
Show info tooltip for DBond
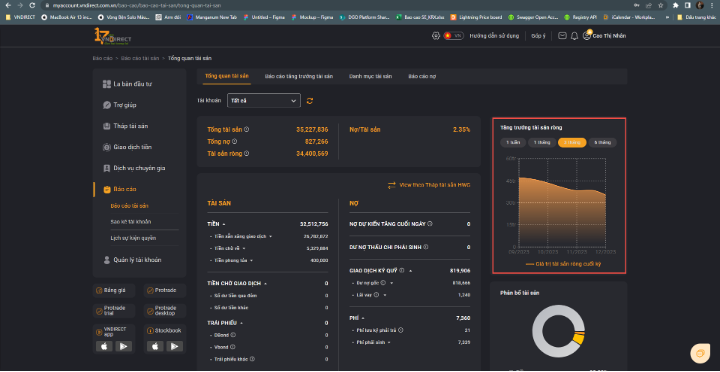[x=233, y=335]
